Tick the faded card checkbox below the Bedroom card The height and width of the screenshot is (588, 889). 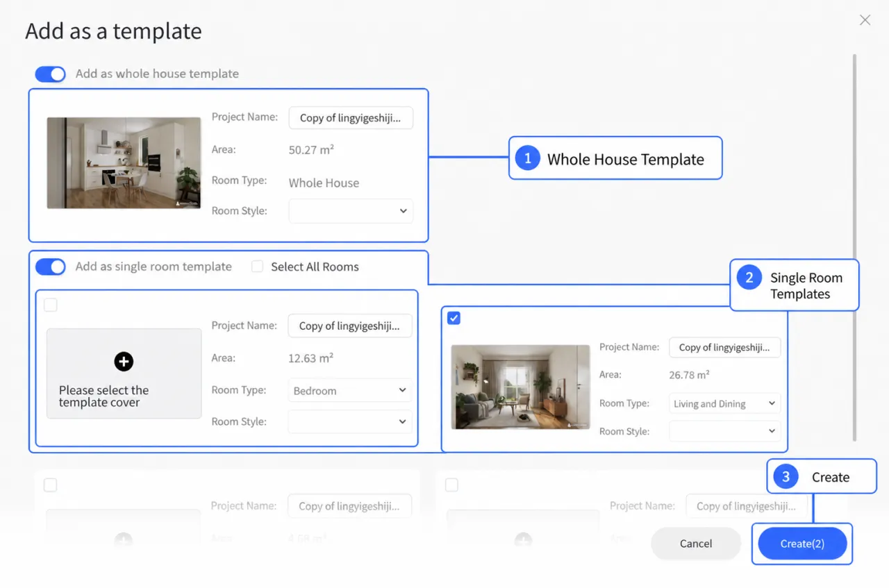pyautogui.click(x=51, y=485)
